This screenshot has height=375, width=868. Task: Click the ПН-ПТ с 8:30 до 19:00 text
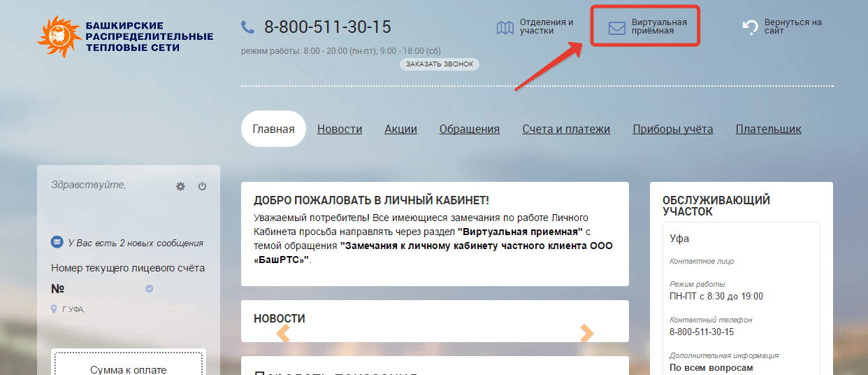(x=716, y=296)
